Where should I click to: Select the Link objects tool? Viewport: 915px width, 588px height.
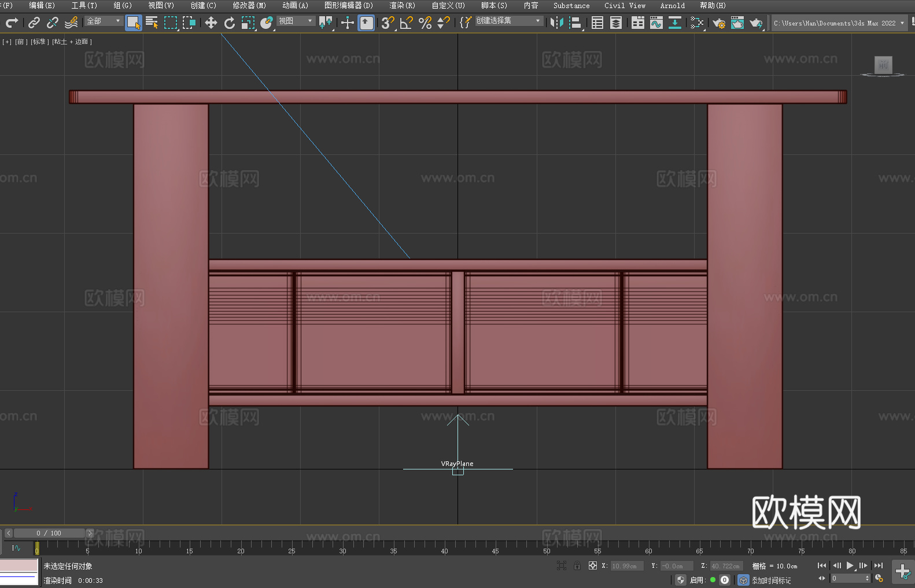click(34, 23)
